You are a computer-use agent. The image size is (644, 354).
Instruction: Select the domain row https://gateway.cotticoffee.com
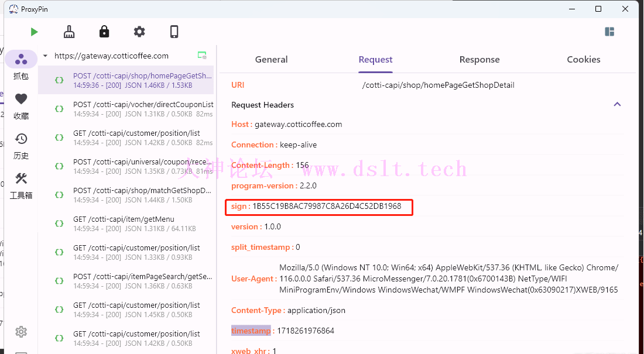tap(127, 56)
